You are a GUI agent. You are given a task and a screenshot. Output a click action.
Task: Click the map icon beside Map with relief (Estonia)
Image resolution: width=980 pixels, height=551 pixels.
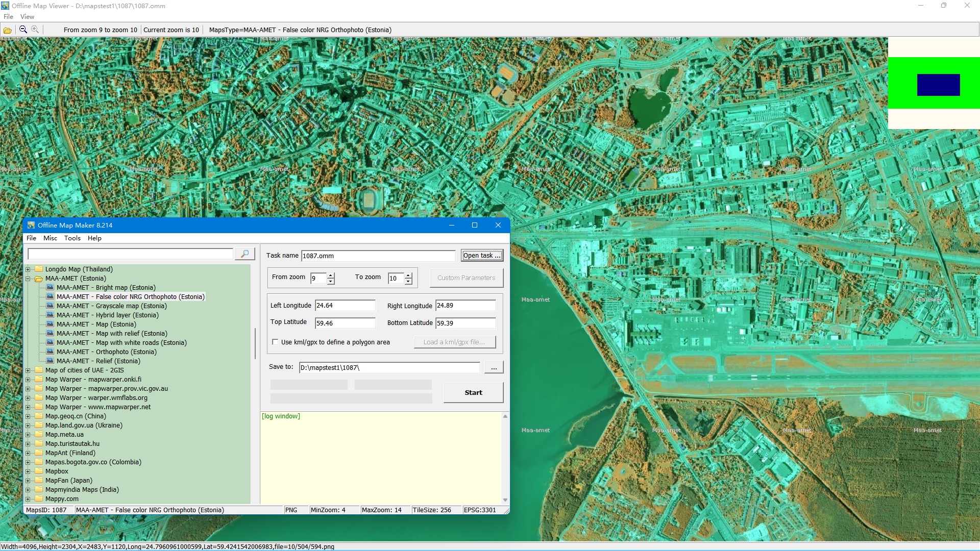50,333
